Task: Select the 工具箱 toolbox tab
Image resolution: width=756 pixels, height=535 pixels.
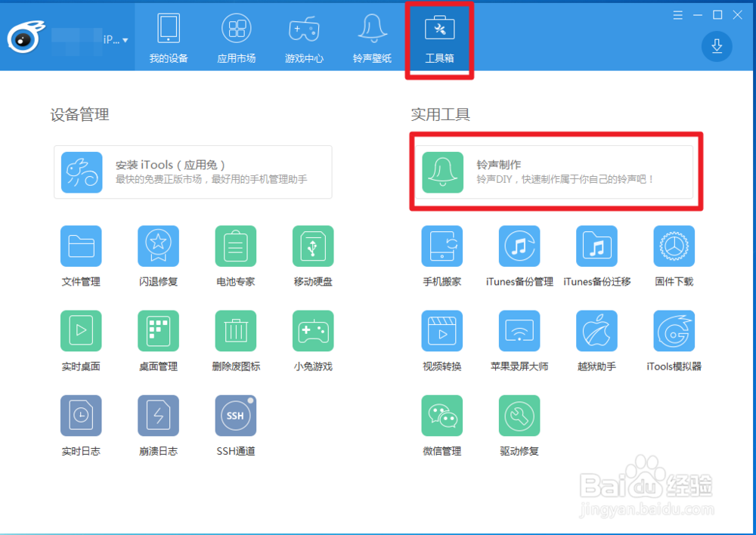Action: (x=439, y=39)
